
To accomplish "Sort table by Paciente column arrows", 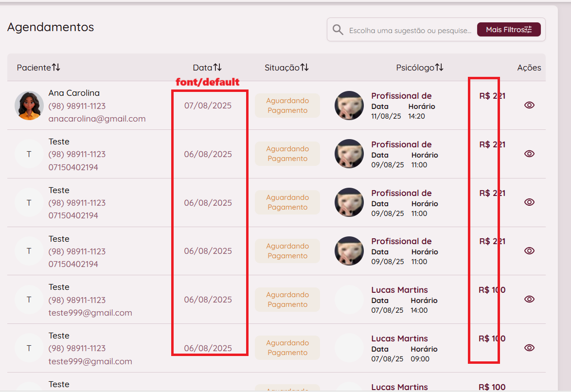I will coord(56,68).
